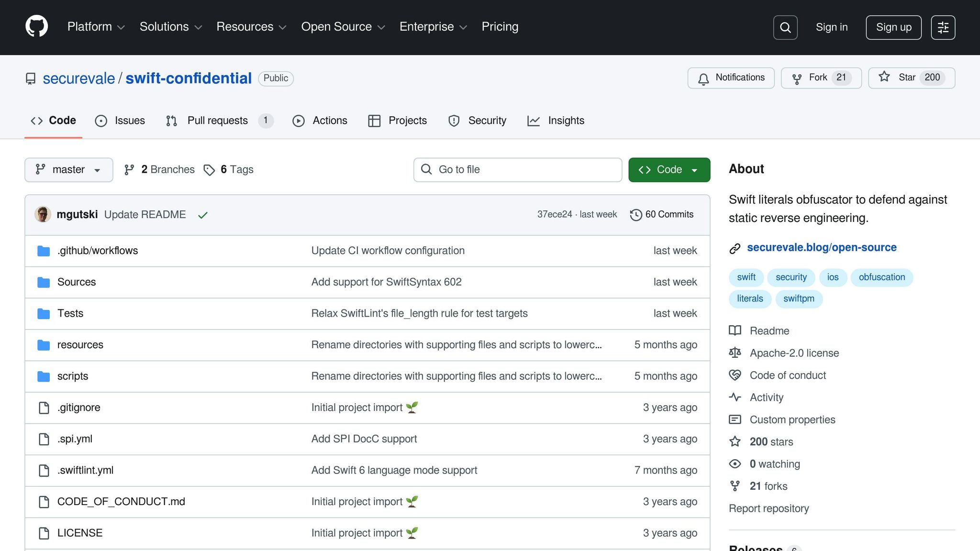The height and width of the screenshot is (551, 980).
Task: Click mgutski's avatar thumbnail
Action: (x=43, y=214)
